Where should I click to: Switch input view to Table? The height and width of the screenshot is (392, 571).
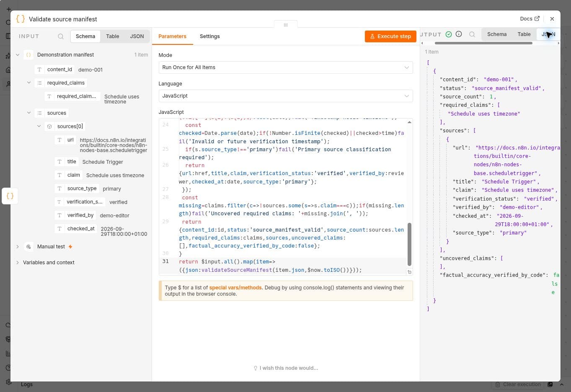(112, 36)
